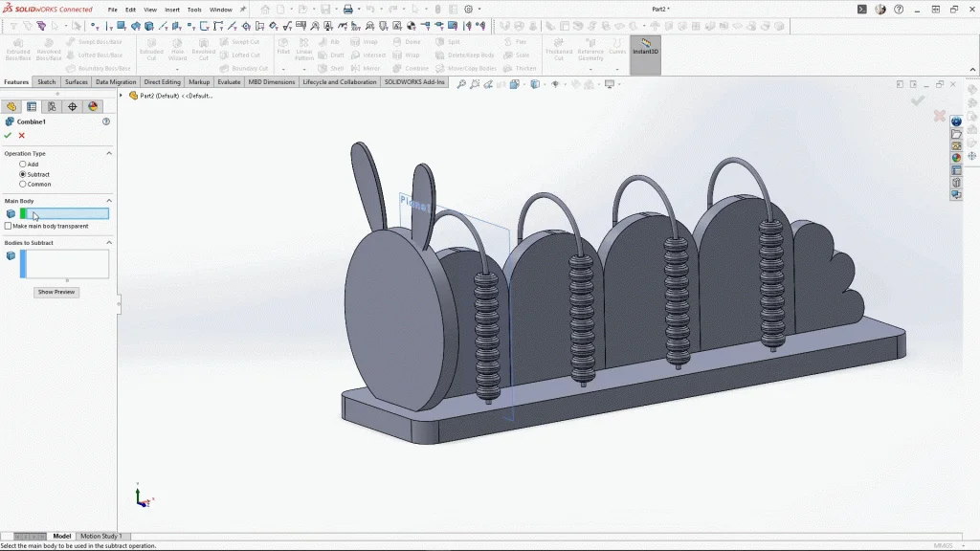Open the DimXpertManager crosshair icon
The height and width of the screenshot is (551, 980).
73,106
